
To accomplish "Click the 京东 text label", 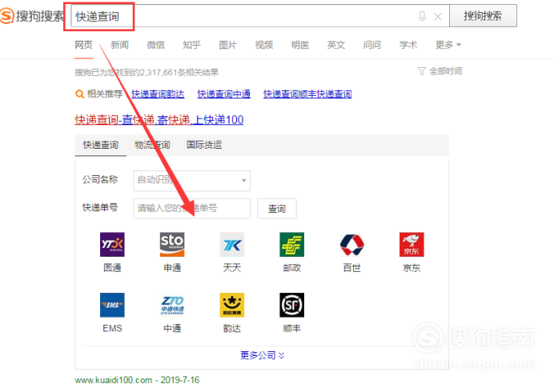I will pyautogui.click(x=411, y=268).
